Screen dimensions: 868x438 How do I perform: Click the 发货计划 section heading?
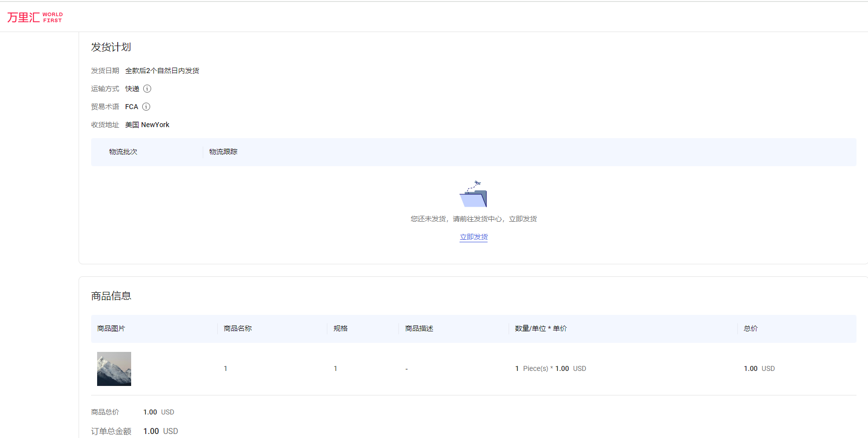pos(111,47)
